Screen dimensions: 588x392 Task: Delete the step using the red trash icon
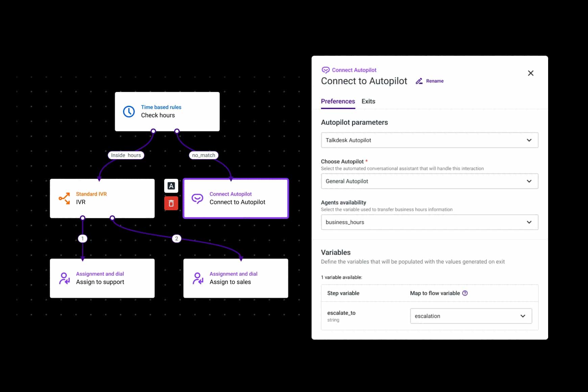[x=171, y=203]
